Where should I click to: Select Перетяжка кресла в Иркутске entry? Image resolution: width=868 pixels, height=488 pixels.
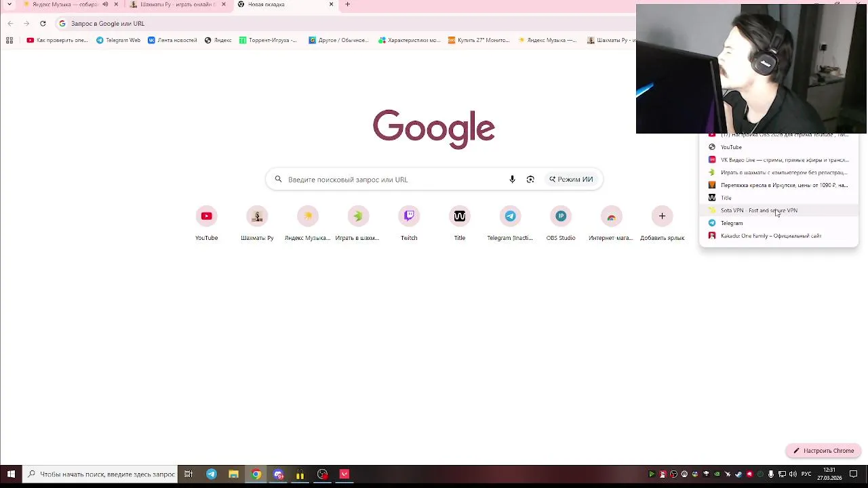[x=779, y=185]
